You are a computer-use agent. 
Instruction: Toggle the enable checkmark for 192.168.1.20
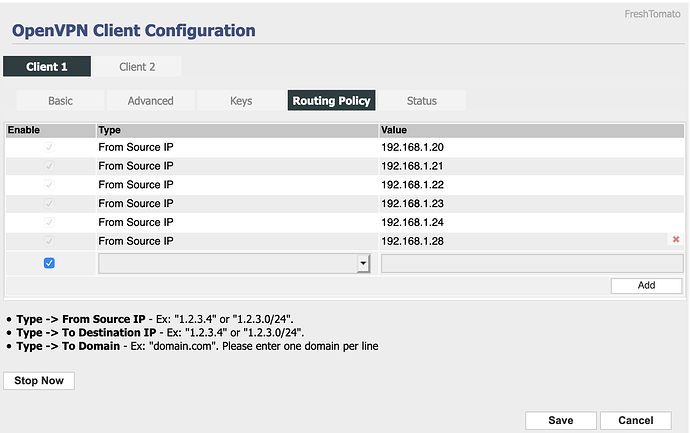pos(49,147)
